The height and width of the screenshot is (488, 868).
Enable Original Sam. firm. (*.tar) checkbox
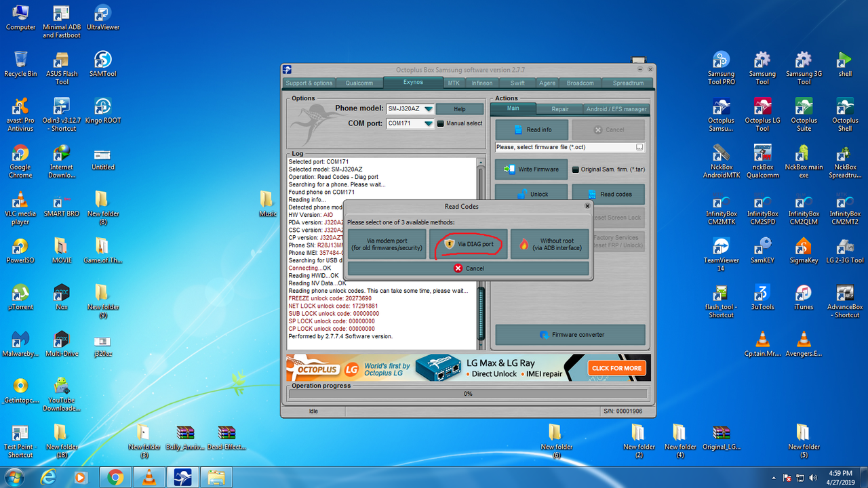pyautogui.click(x=576, y=169)
